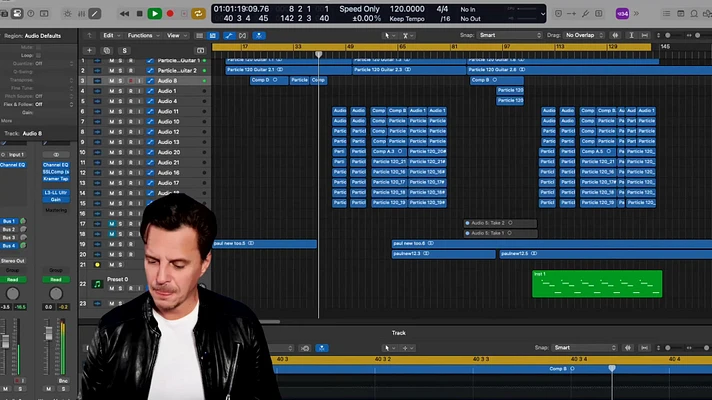Image resolution: width=712 pixels, height=400 pixels.
Task: Click the left channel strip volume fader
Action: pyautogui.click(x=5, y=341)
